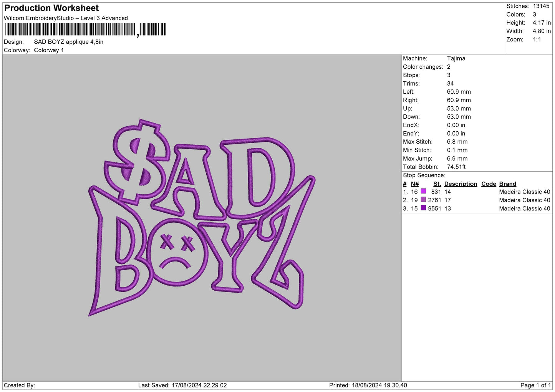Click the 'Colorway 1' value
Image resolution: width=555 pixels, height=392 pixels.
point(49,50)
